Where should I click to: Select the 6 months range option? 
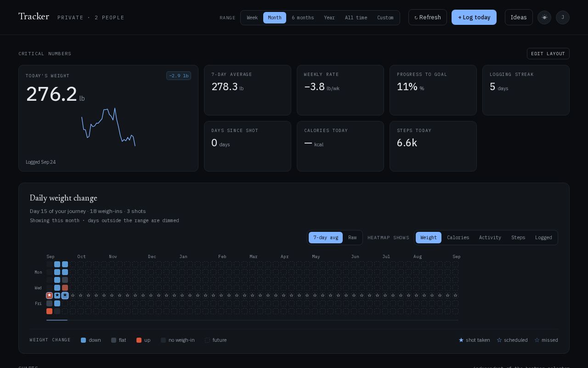tap(303, 17)
